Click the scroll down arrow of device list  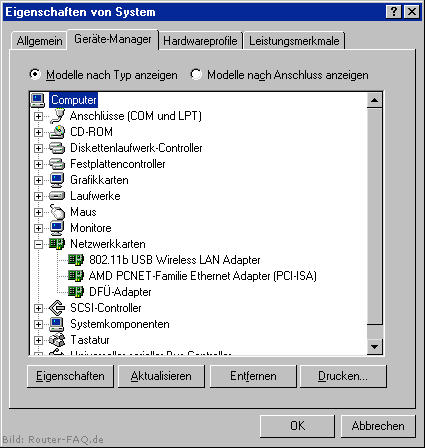[x=374, y=347]
